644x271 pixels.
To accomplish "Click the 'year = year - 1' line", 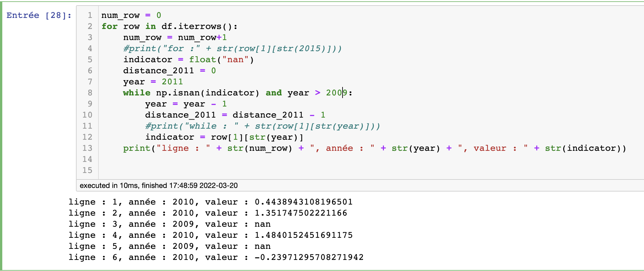I will 186,104.
